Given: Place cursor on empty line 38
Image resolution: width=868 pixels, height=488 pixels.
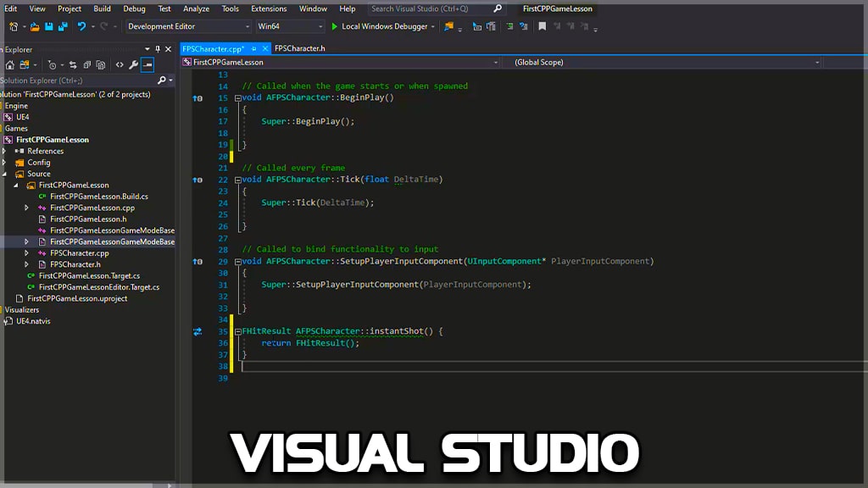Looking at the screenshot, I should click(554, 366).
